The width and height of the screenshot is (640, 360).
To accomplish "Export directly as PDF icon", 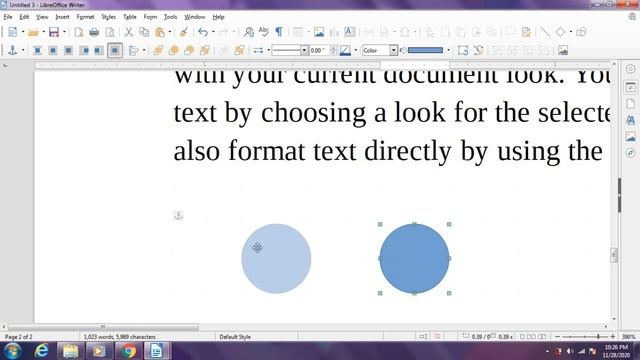I will pos(78,32).
